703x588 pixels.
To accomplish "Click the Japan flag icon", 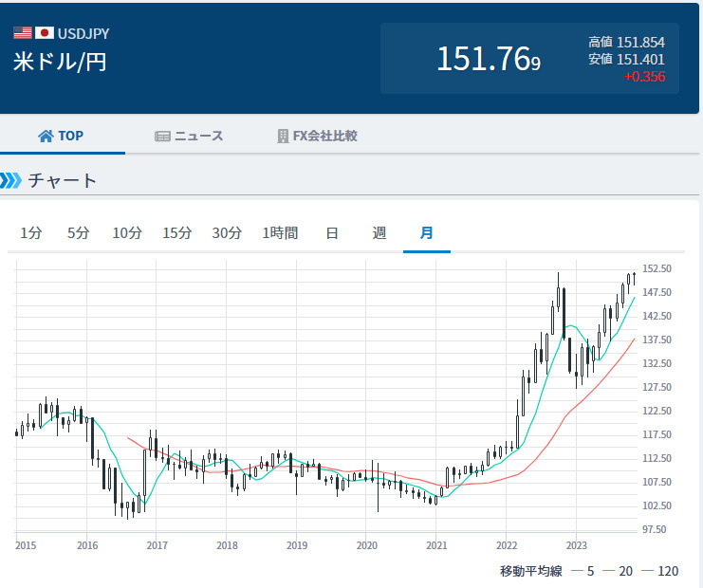I will coord(45,32).
